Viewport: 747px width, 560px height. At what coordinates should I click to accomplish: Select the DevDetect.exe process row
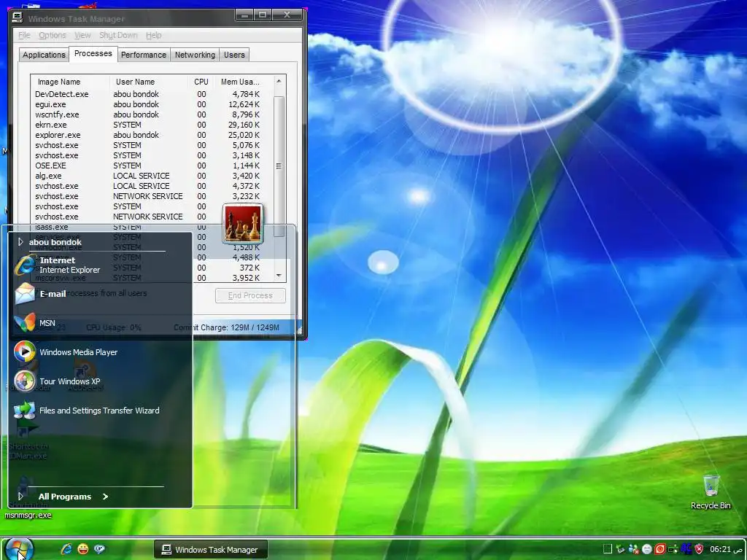(152, 94)
